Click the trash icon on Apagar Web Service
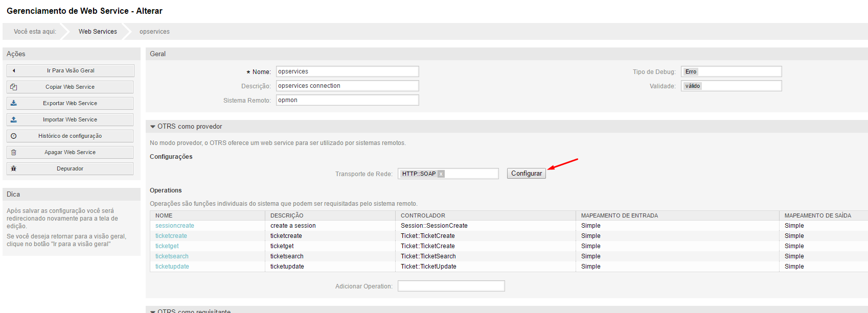 coord(14,152)
